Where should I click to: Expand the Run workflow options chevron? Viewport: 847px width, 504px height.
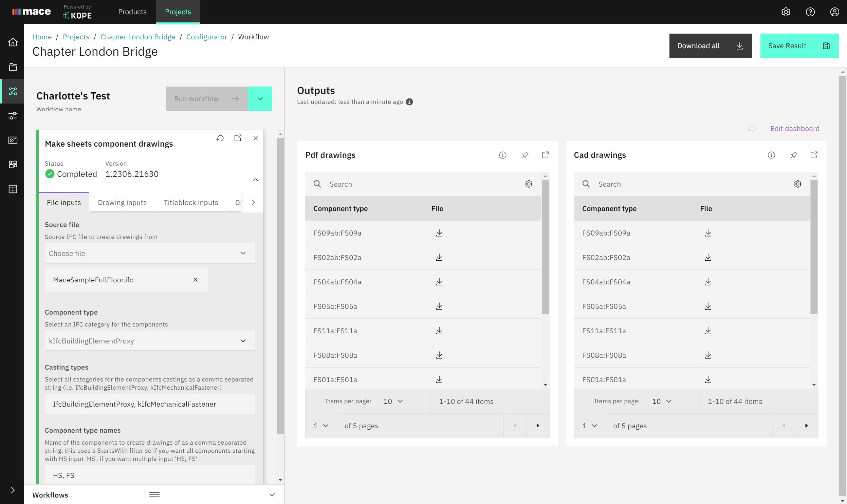[260, 98]
